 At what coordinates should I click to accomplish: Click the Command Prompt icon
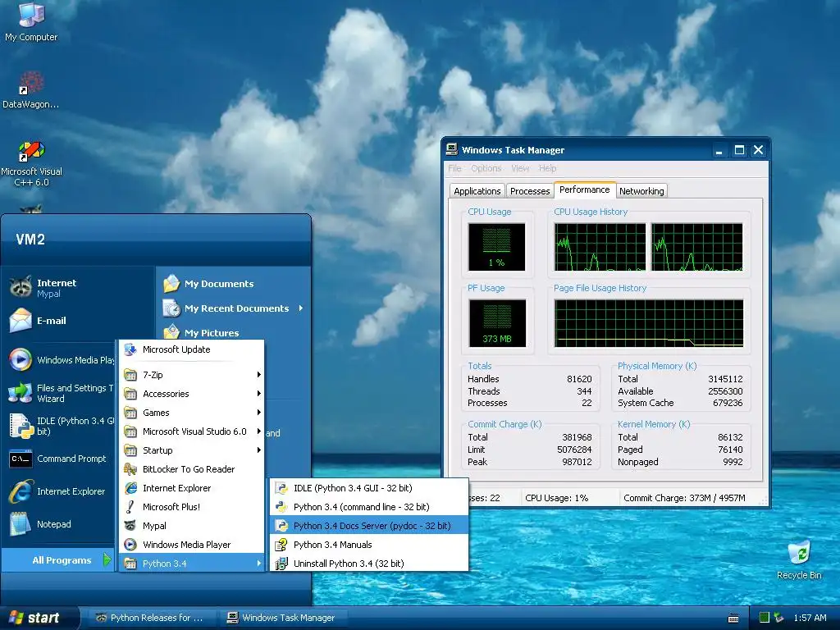21,459
